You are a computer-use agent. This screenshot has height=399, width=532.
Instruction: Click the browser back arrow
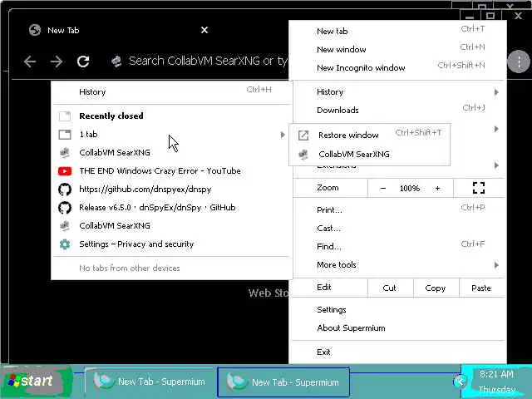(x=30, y=62)
